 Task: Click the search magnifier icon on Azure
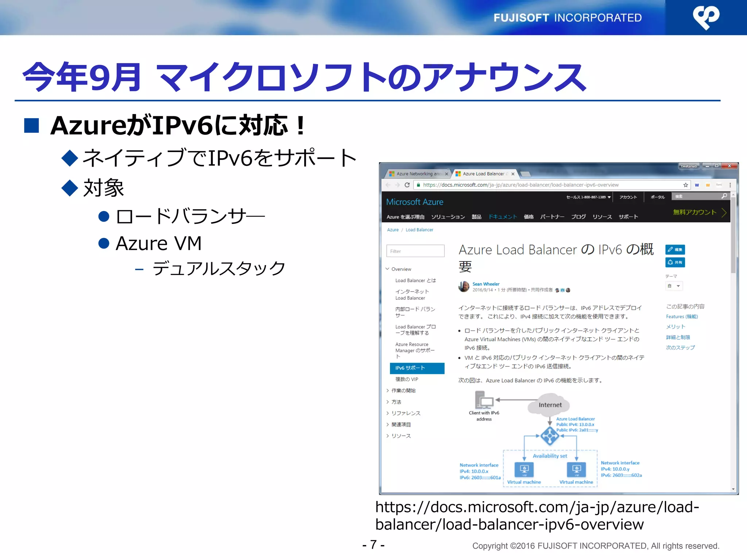pyautogui.click(x=724, y=196)
